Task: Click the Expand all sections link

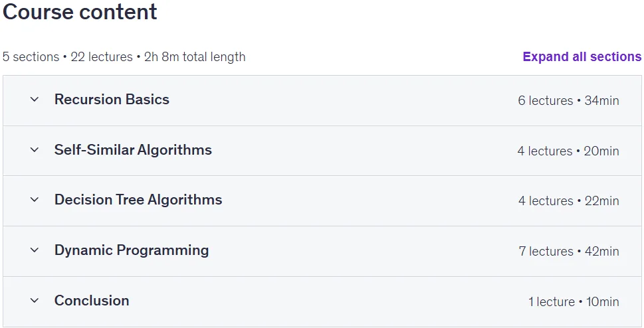Action: [x=582, y=56]
